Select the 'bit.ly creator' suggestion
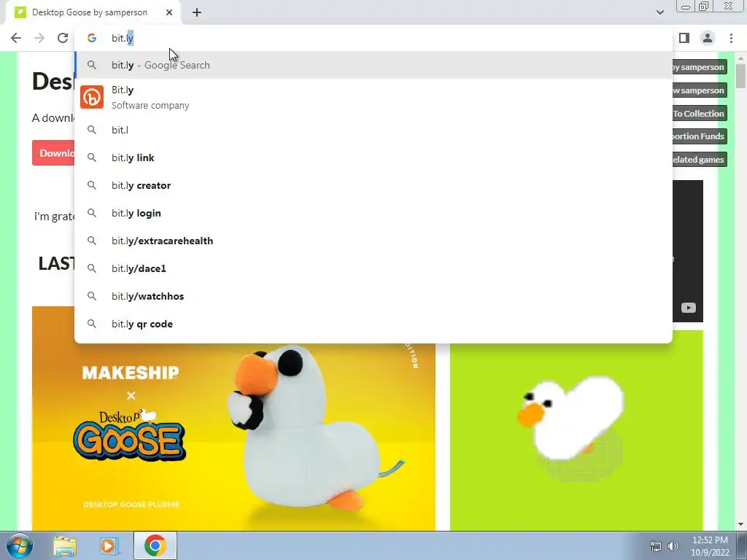This screenshot has height=560, width=747. tap(373, 185)
